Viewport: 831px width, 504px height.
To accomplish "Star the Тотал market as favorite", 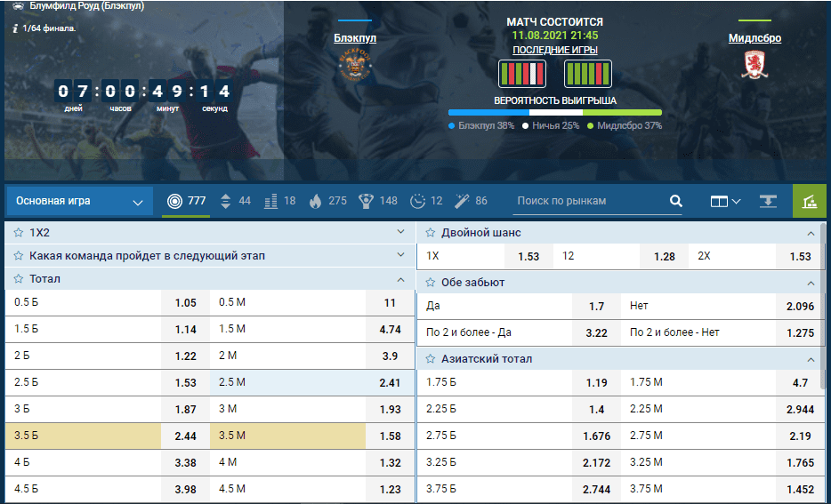I will [x=19, y=278].
